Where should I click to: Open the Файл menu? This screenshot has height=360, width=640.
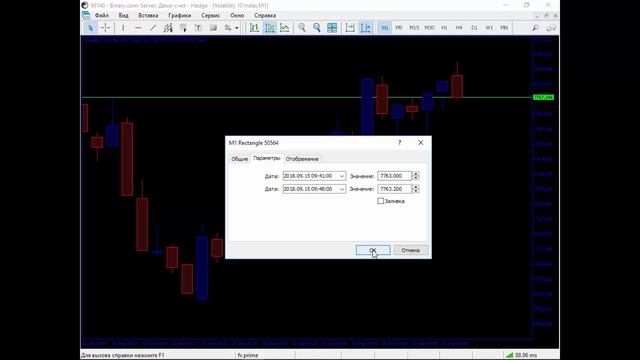pyautogui.click(x=102, y=16)
